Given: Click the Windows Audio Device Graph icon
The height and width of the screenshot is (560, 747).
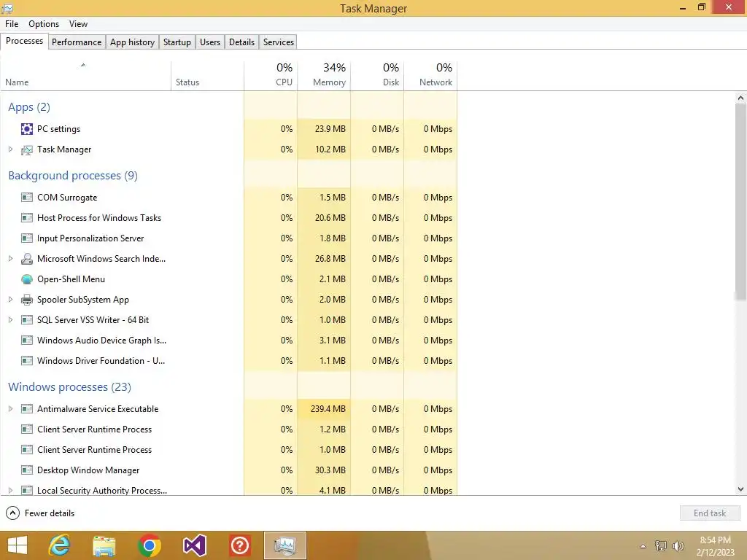Looking at the screenshot, I should point(27,341).
